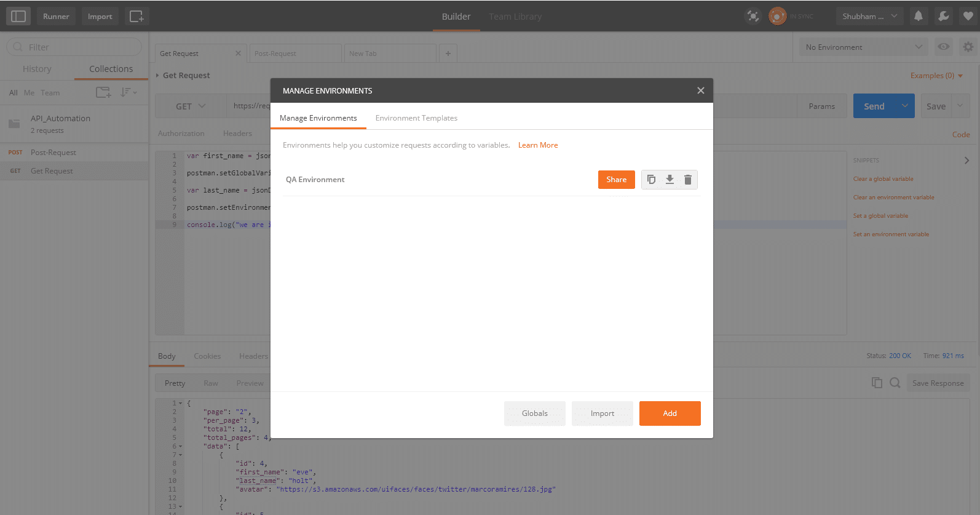Click the Import button in dialog
The height and width of the screenshot is (515, 980).
click(x=602, y=413)
